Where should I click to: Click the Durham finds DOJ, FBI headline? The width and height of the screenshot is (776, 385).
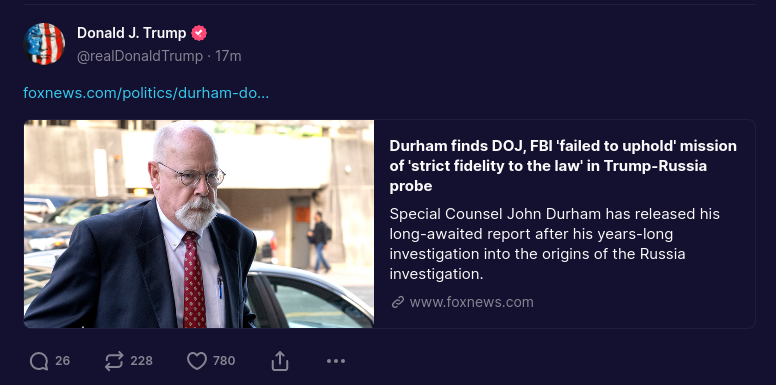[563, 166]
